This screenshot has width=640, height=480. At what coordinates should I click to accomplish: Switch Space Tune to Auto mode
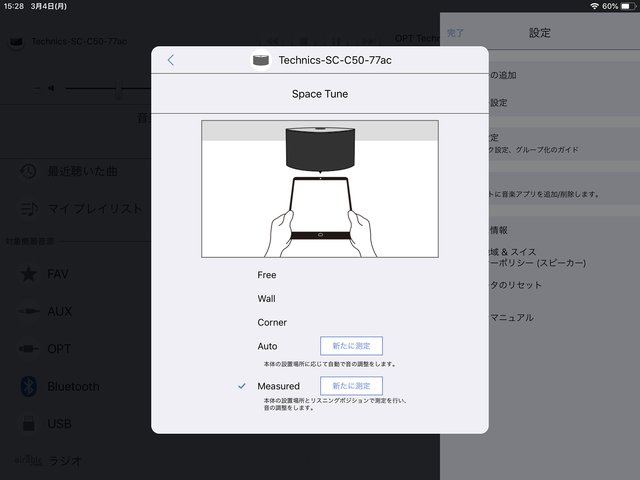[x=267, y=346]
